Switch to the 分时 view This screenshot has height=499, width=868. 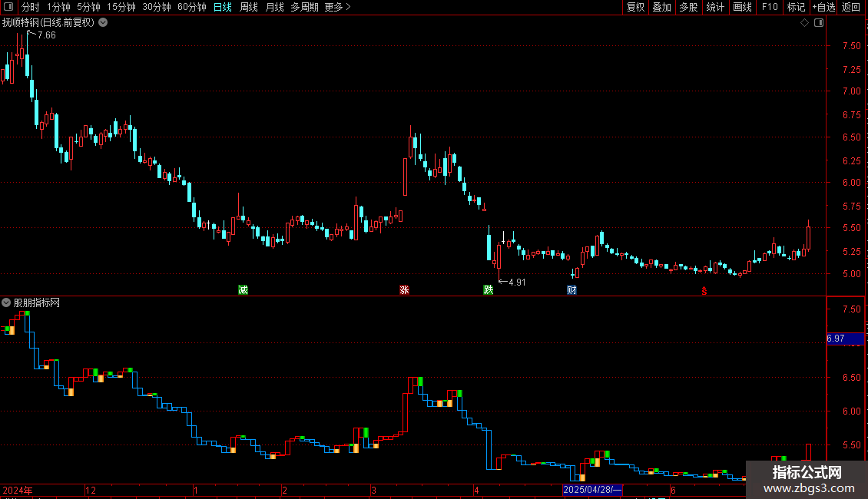pos(31,7)
